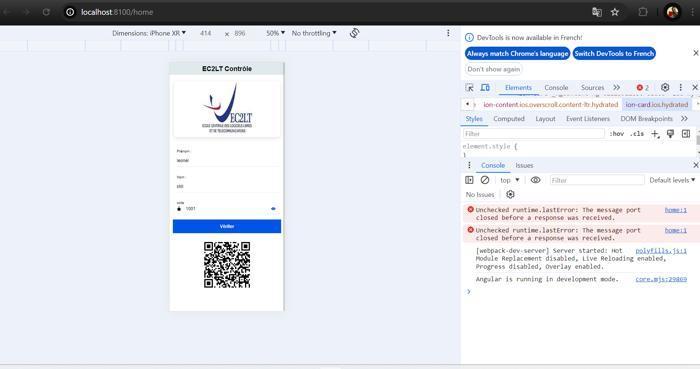Click the rotate device orientation icon
The height and width of the screenshot is (369, 700).
coord(354,33)
